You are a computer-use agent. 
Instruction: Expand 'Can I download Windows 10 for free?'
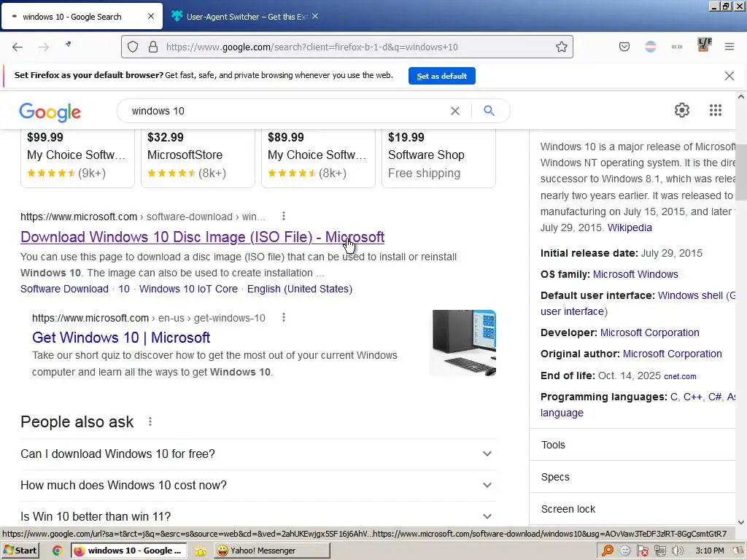(x=258, y=454)
